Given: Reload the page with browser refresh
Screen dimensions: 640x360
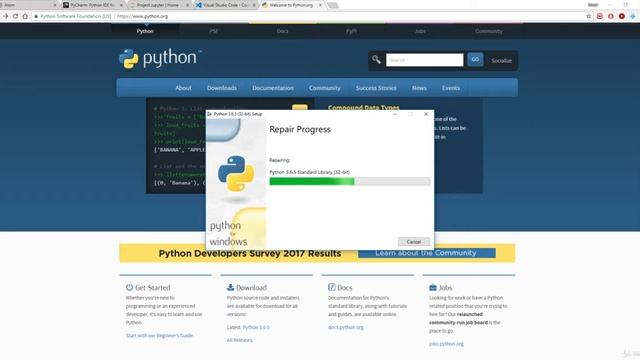Looking at the screenshot, I should click(15, 16).
